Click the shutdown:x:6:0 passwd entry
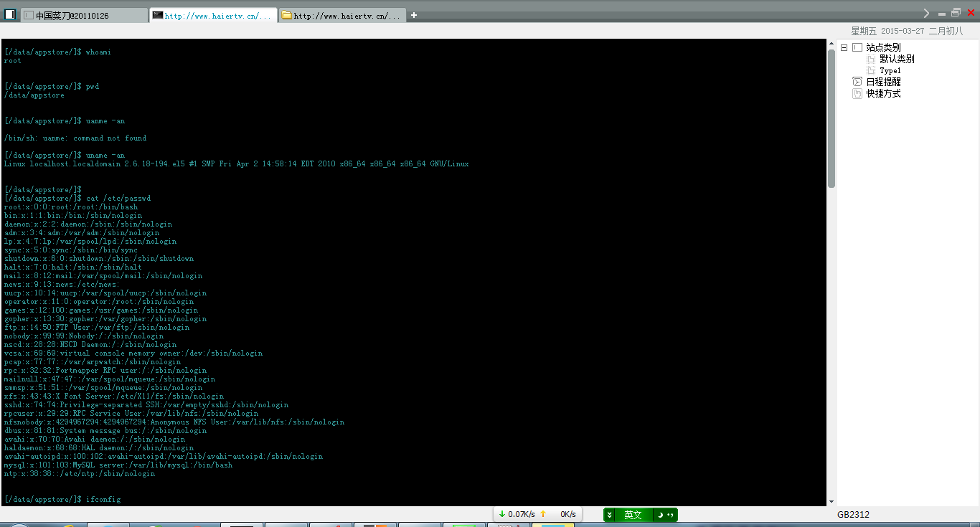 point(99,258)
